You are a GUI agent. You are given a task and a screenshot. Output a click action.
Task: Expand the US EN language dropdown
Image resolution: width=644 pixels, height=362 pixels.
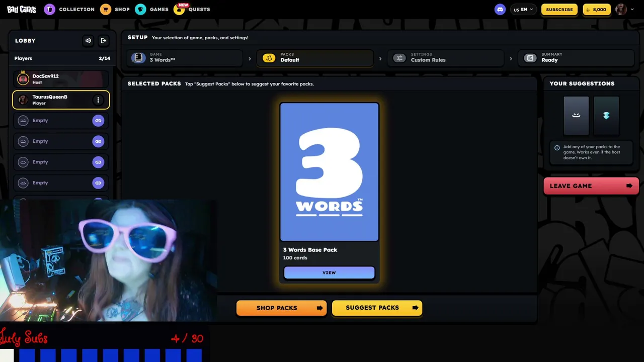click(523, 9)
